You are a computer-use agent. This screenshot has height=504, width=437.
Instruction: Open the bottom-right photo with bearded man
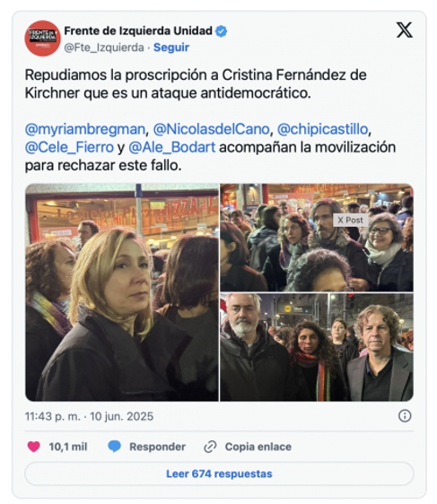click(317, 347)
